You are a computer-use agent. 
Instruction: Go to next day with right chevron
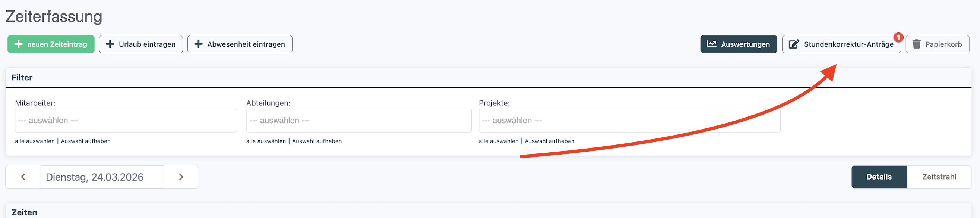[x=181, y=177]
